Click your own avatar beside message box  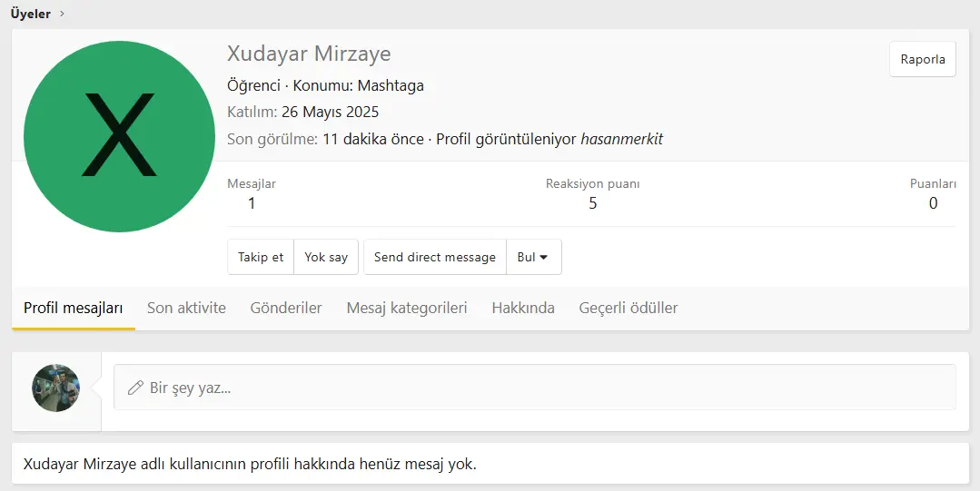click(55, 388)
